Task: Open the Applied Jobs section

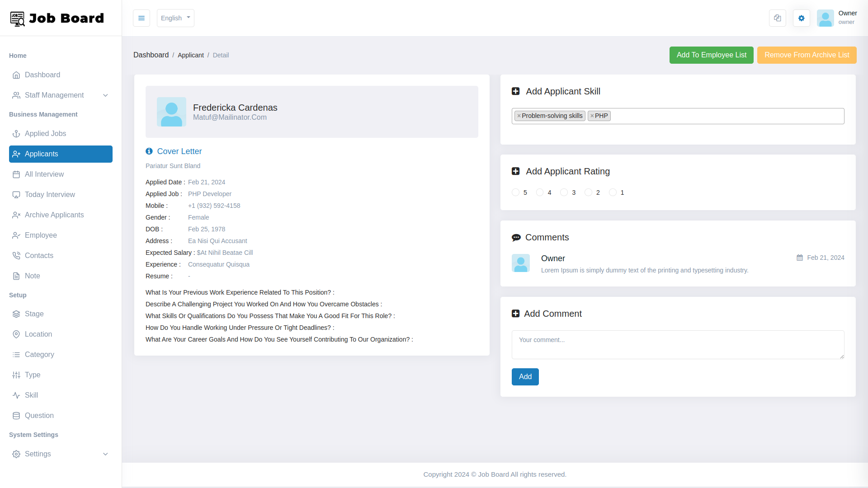Action: pos(45,134)
